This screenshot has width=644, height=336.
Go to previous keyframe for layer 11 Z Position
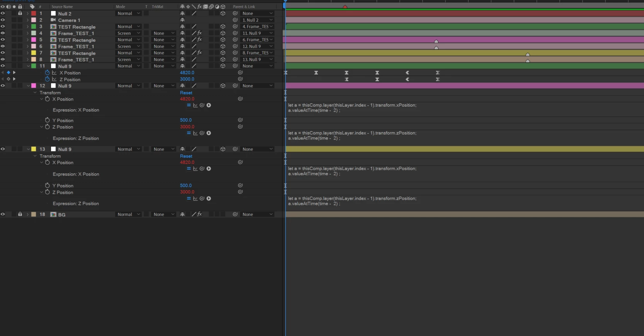pyautogui.click(x=3, y=79)
